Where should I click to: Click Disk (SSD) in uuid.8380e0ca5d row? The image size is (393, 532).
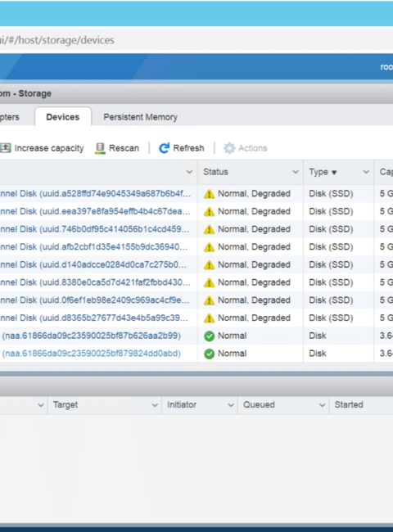[x=331, y=282]
